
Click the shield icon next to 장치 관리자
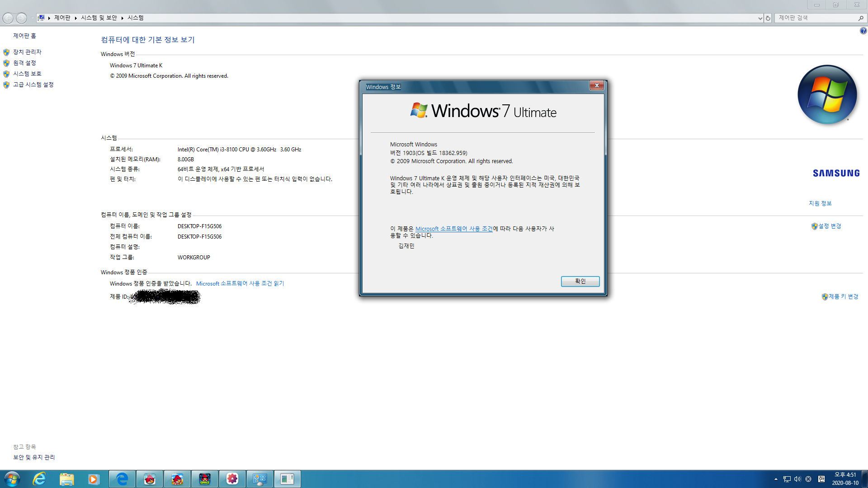6,52
